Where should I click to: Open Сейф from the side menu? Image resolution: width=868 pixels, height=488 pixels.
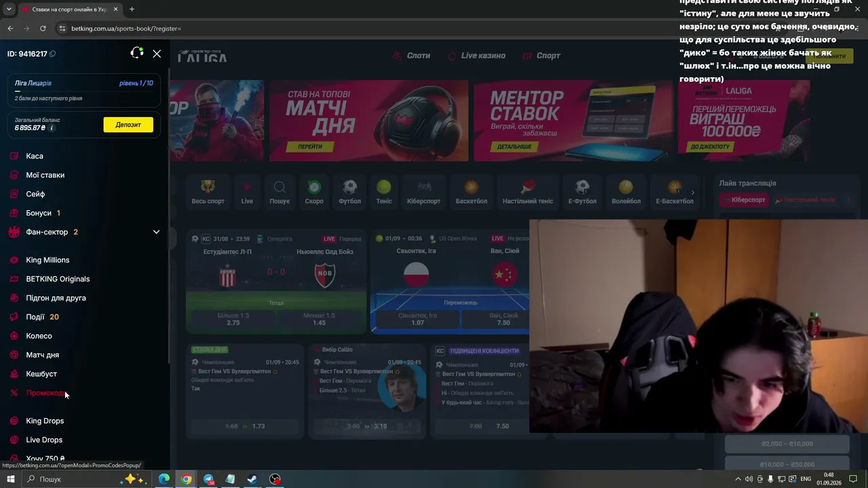[x=35, y=194]
